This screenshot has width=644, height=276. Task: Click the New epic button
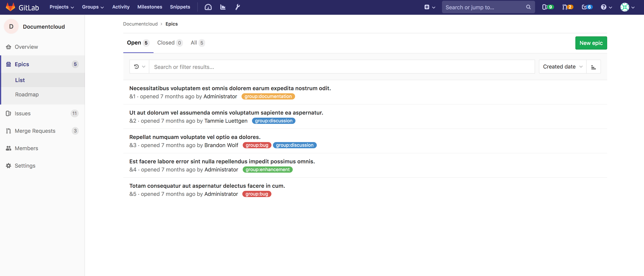[591, 43]
